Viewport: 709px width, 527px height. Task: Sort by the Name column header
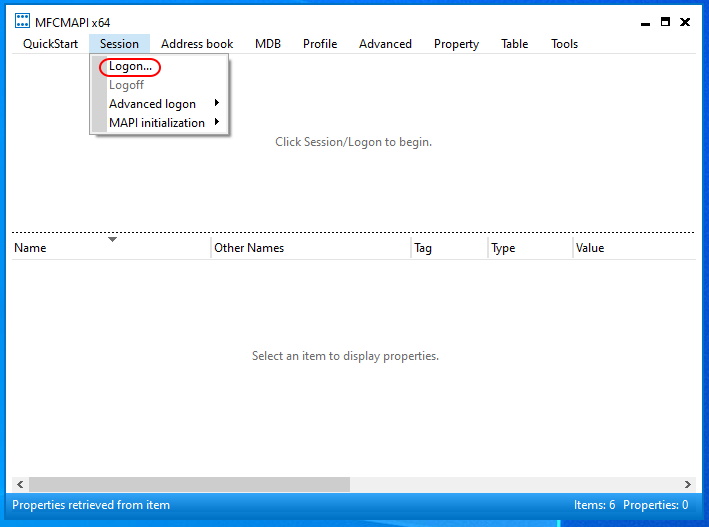pos(111,248)
